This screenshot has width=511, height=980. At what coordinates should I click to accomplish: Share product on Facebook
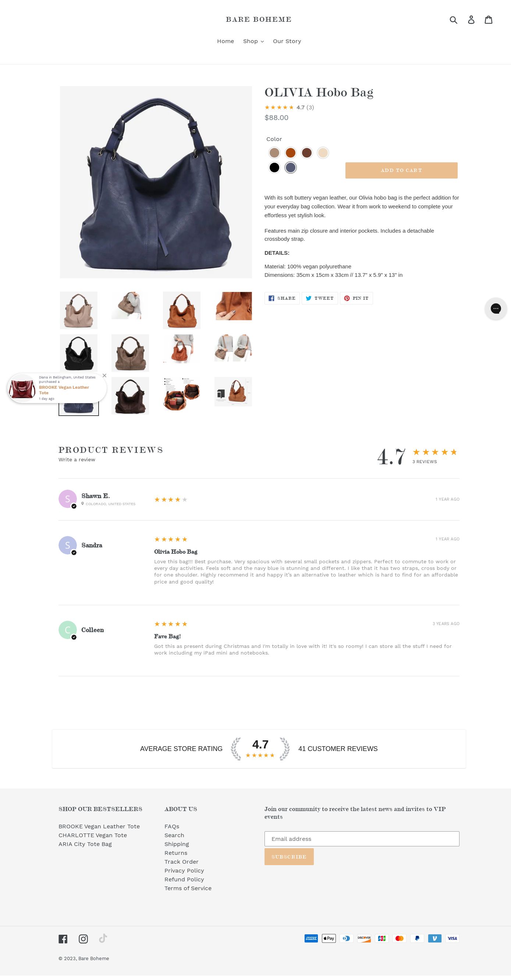pos(282,298)
